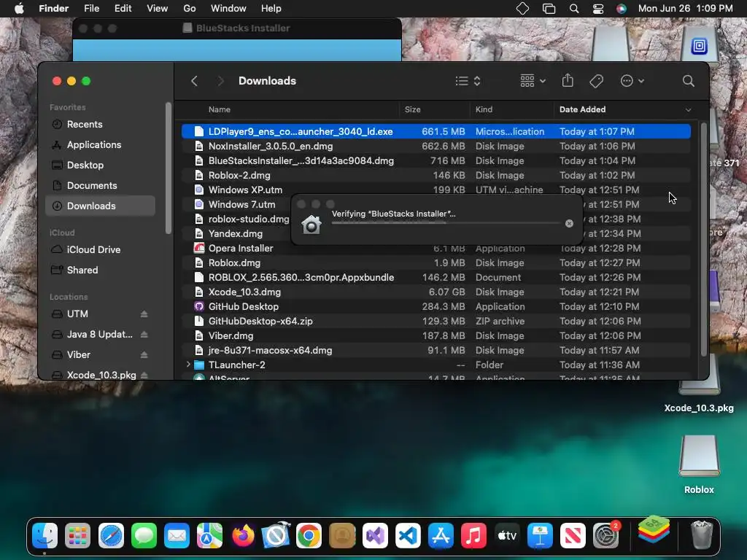The image size is (747, 560).
Task: Select Desktop in the sidebar
Action: tap(100, 166)
